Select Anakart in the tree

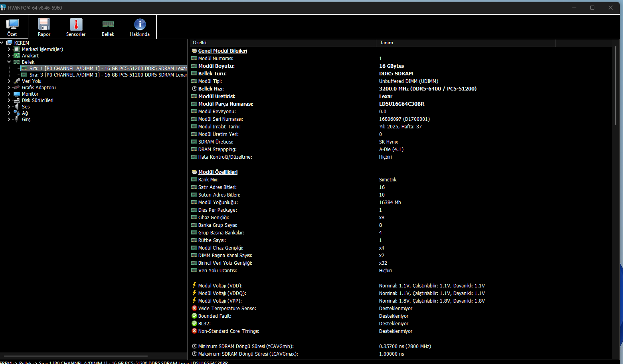click(x=30, y=56)
